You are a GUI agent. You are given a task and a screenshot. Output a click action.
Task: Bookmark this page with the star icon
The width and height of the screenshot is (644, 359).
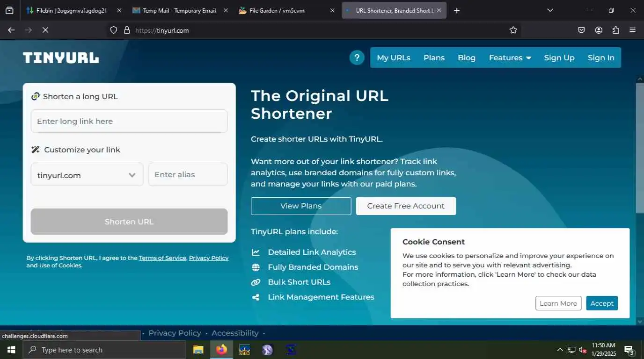click(x=513, y=30)
